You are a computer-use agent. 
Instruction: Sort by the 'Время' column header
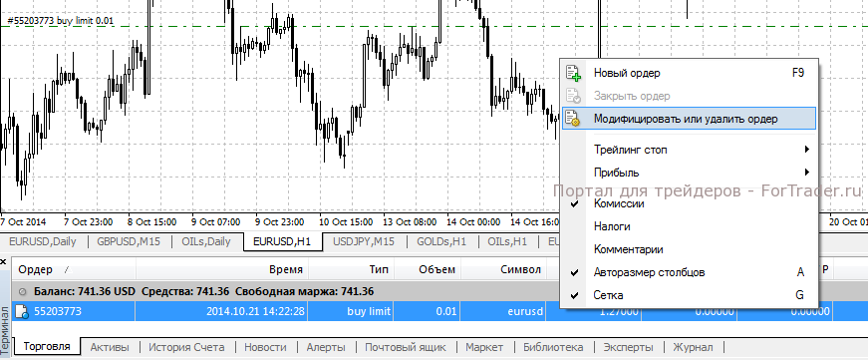click(222, 269)
